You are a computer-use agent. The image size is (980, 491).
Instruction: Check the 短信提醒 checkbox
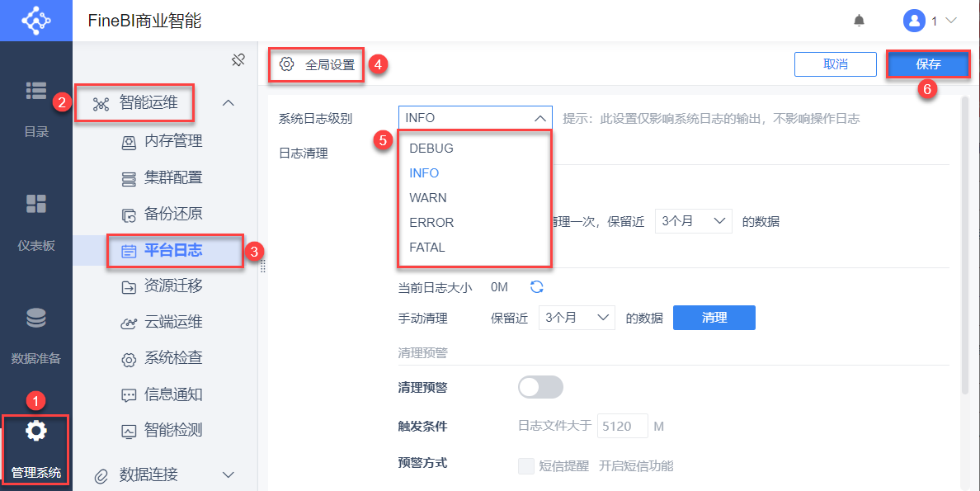(x=525, y=466)
